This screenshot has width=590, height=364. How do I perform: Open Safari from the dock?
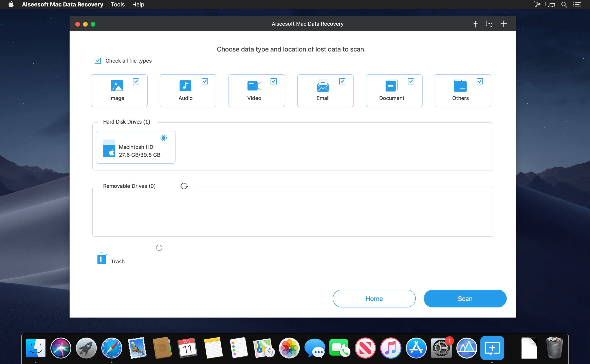click(112, 348)
